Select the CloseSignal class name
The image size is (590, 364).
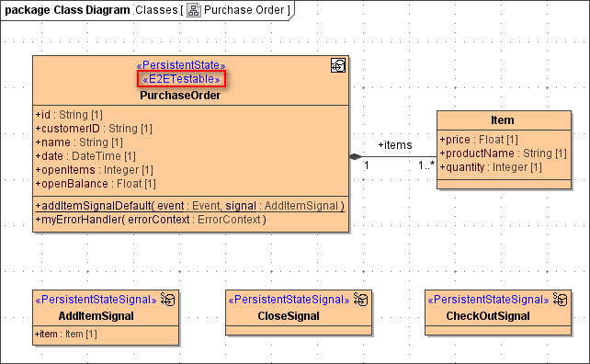tap(289, 316)
